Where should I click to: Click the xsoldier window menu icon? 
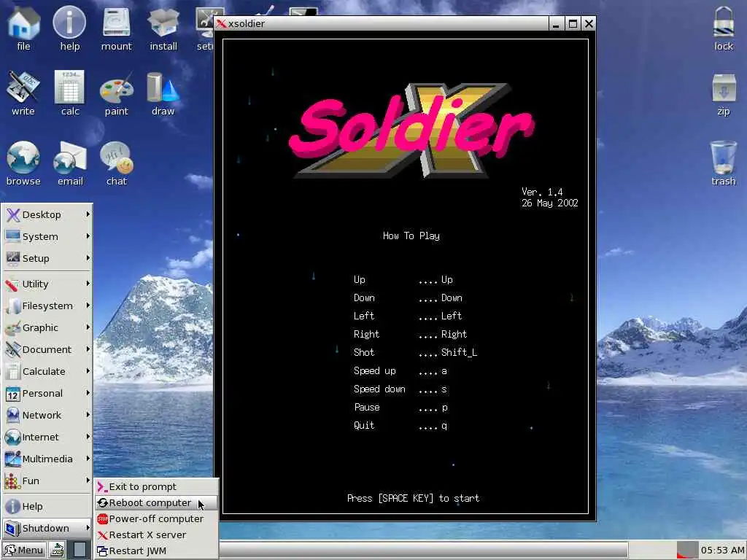click(221, 23)
